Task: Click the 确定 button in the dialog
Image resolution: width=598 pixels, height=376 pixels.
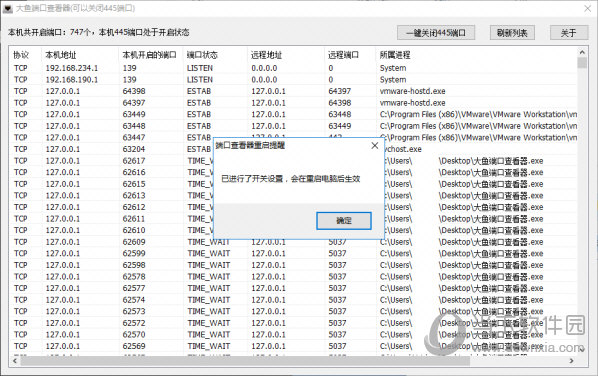Action: [x=344, y=220]
